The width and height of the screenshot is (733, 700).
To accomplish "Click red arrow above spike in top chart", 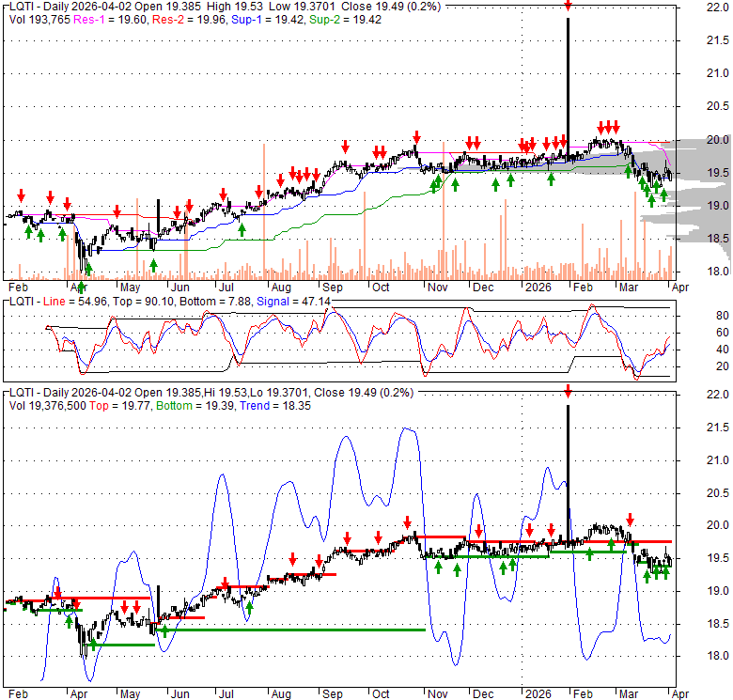I will (568, 7).
